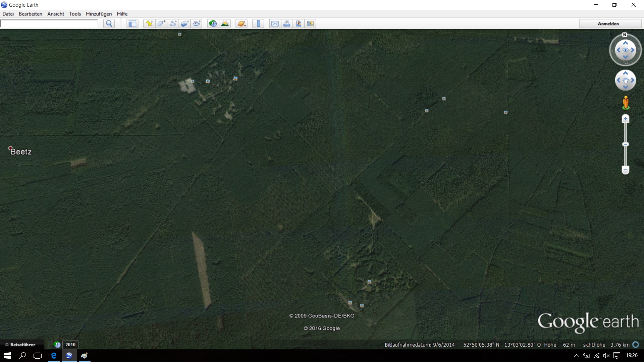Open the ruler measuring tool
644x362 pixels.
click(258, 23)
